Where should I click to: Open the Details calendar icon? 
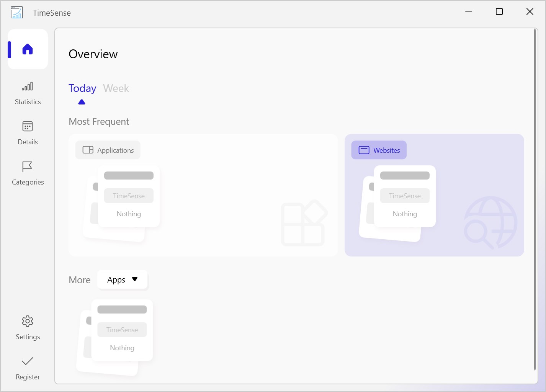(x=28, y=127)
